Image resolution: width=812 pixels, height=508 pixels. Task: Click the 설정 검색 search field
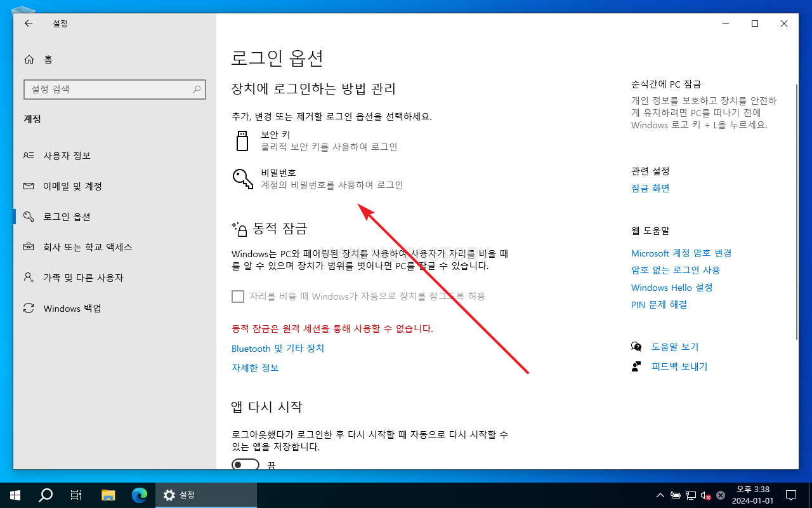point(114,90)
